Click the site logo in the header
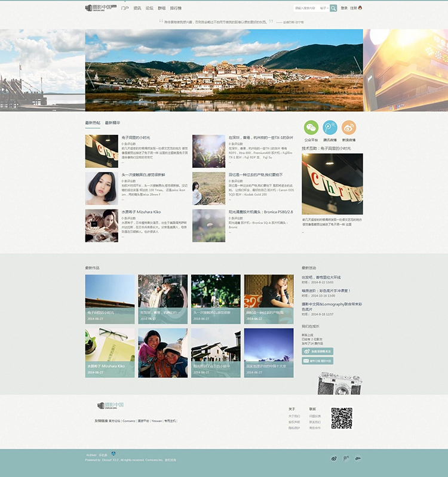The width and height of the screenshot is (448, 477). tap(101, 8)
